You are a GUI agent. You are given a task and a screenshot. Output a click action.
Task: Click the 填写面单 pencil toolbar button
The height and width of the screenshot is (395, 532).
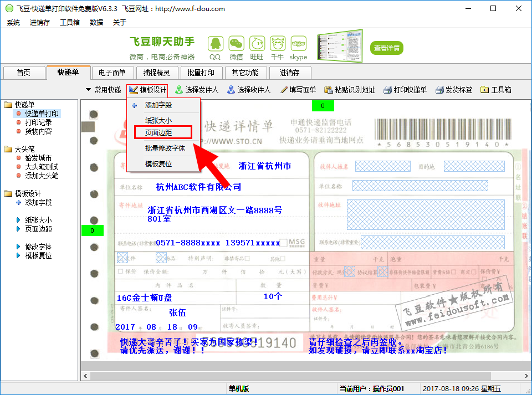pos(298,90)
